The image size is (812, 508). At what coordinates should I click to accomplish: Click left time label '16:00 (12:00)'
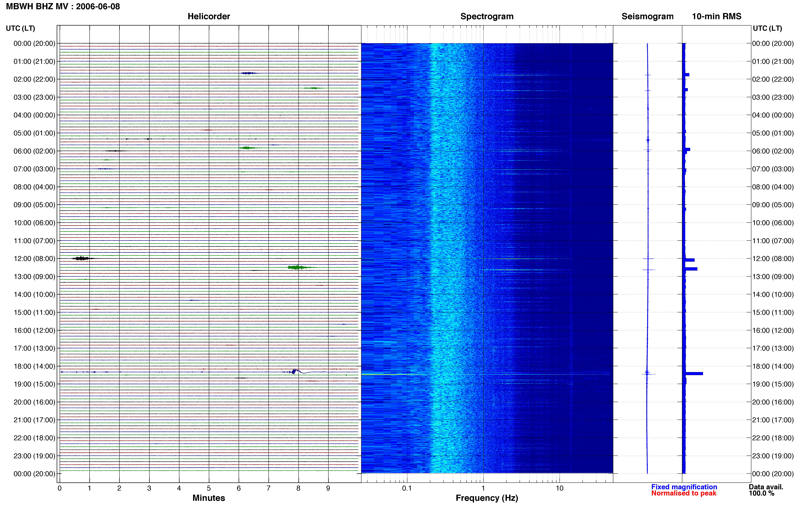pyautogui.click(x=34, y=330)
